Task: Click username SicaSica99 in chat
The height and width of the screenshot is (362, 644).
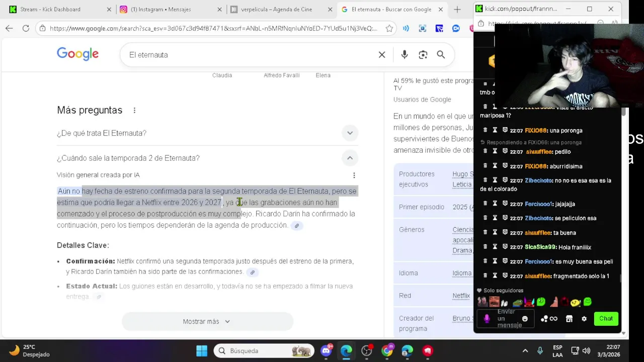Action: click(540, 247)
